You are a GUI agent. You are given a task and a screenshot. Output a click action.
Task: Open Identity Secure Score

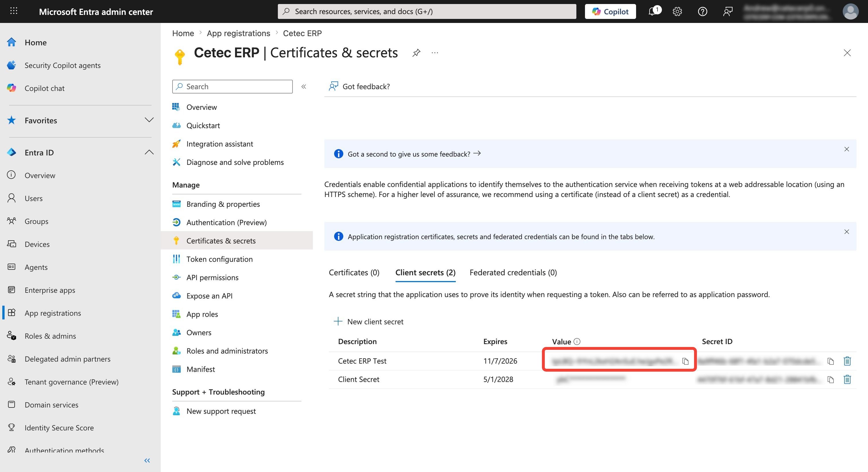coord(59,428)
